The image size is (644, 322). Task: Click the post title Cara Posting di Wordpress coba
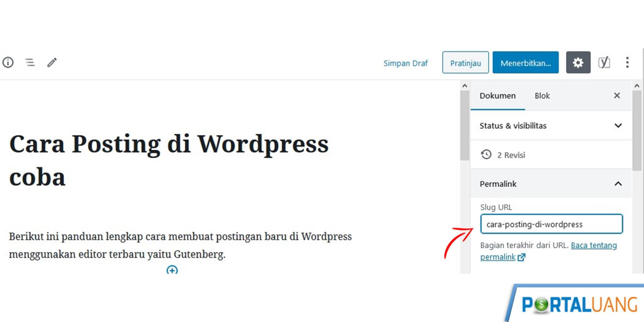click(x=169, y=160)
